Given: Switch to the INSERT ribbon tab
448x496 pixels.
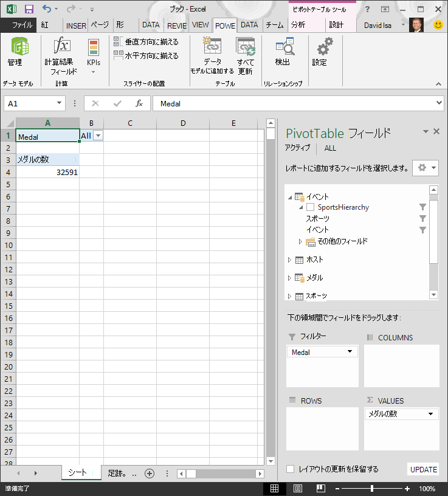Looking at the screenshot, I should coord(76,26).
